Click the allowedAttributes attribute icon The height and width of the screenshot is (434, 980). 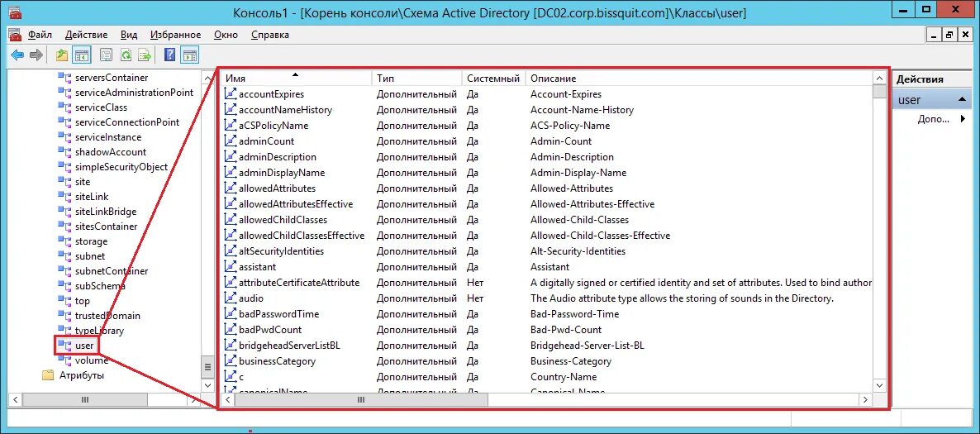pos(230,188)
